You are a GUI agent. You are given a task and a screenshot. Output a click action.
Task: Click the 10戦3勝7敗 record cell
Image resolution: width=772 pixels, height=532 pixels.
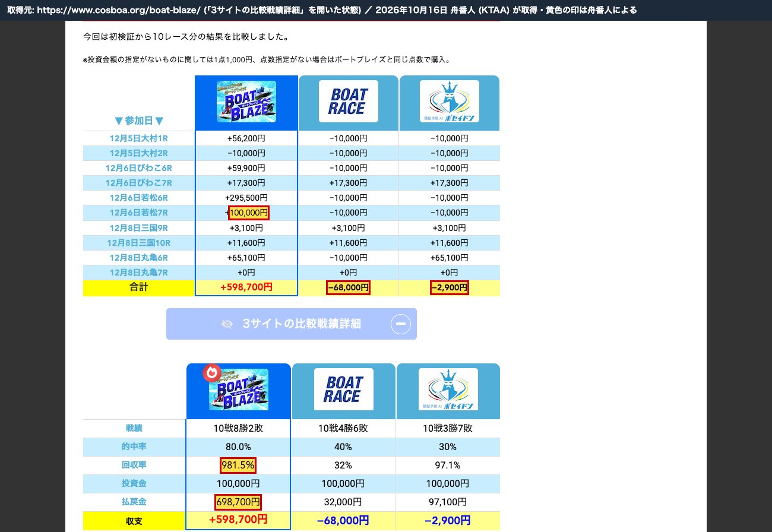(x=448, y=429)
